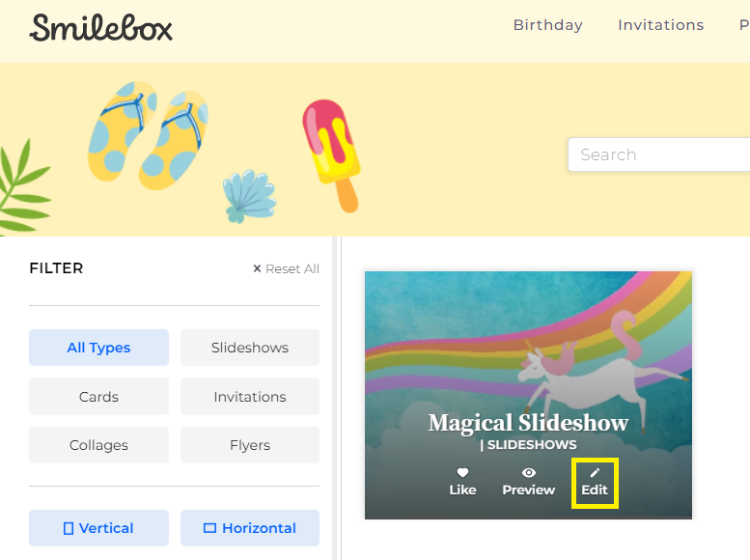
Task: Click the vertical rectangle orientation icon
Action: tap(69, 528)
